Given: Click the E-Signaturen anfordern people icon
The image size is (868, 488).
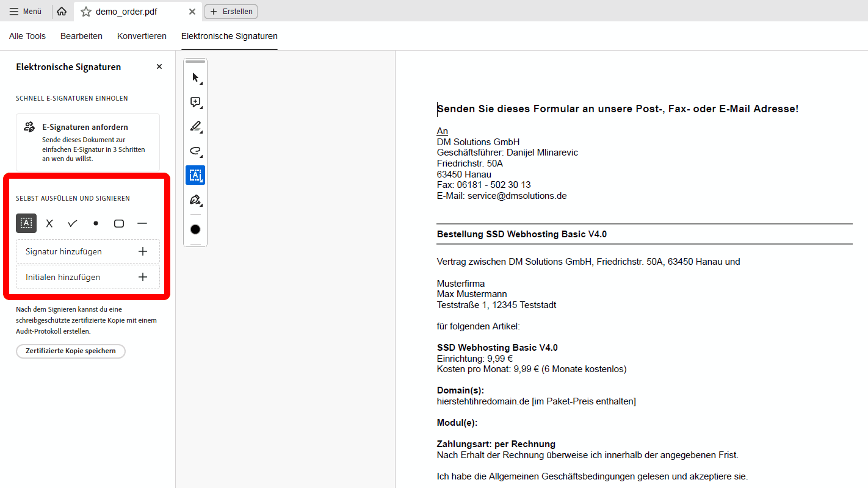Looking at the screenshot, I should coord(29,127).
